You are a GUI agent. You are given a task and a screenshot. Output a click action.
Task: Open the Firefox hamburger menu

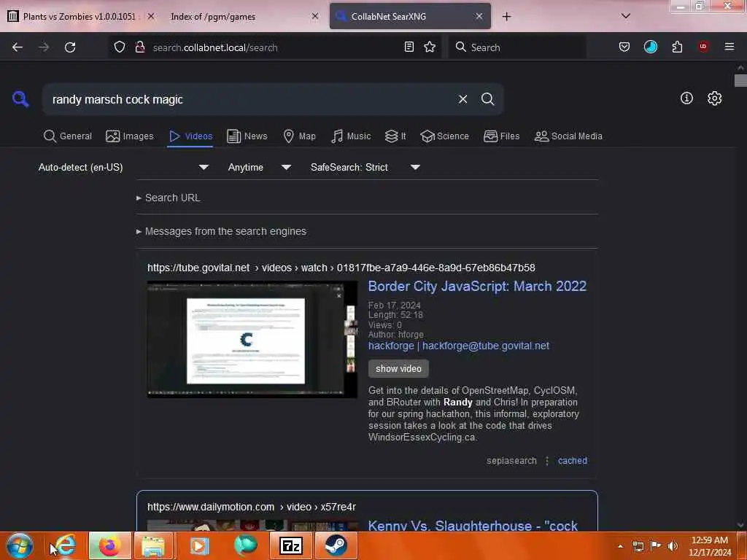click(x=729, y=47)
